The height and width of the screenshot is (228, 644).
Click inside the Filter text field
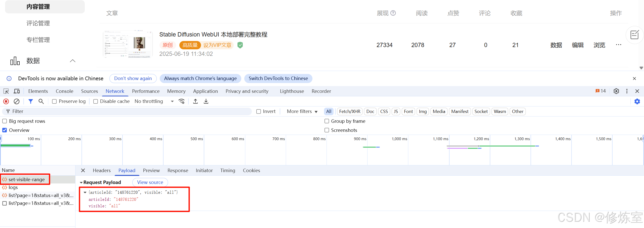pyautogui.click(x=127, y=111)
